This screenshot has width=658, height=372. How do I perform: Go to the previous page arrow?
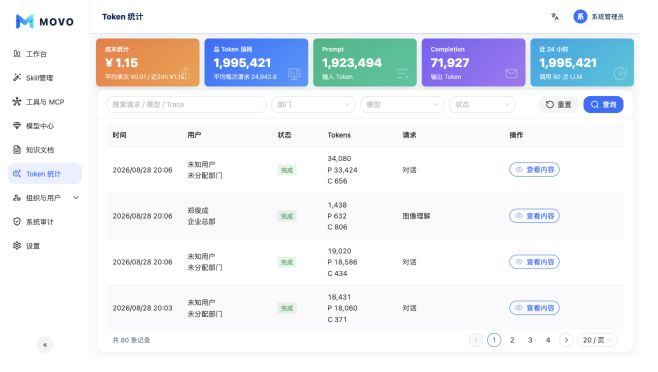click(x=476, y=340)
